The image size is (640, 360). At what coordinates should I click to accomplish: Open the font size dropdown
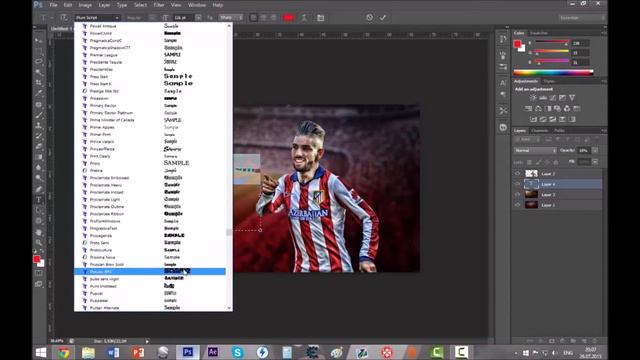(x=198, y=18)
